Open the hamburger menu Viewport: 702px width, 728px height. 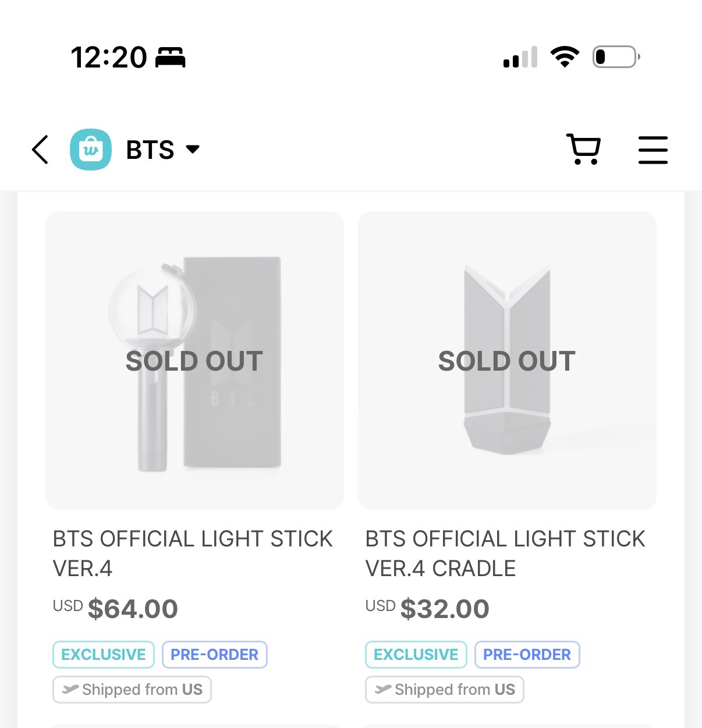[653, 150]
